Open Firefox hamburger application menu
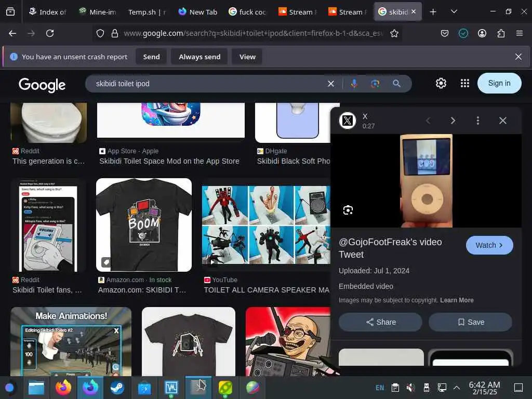Viewport: 532px width, 399px height. click(519, 33)
